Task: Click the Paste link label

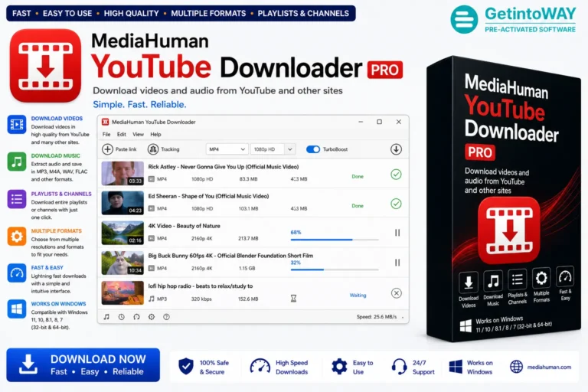Action: [126, 149]
